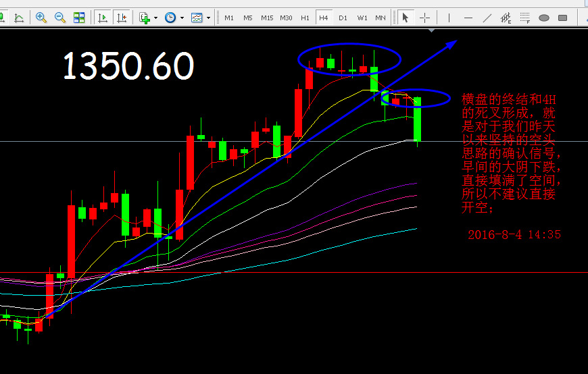Viewport: 588px width, 374px height.
Task: Click the Zoom Out magnifier icon
Action: tap(60, 18)
